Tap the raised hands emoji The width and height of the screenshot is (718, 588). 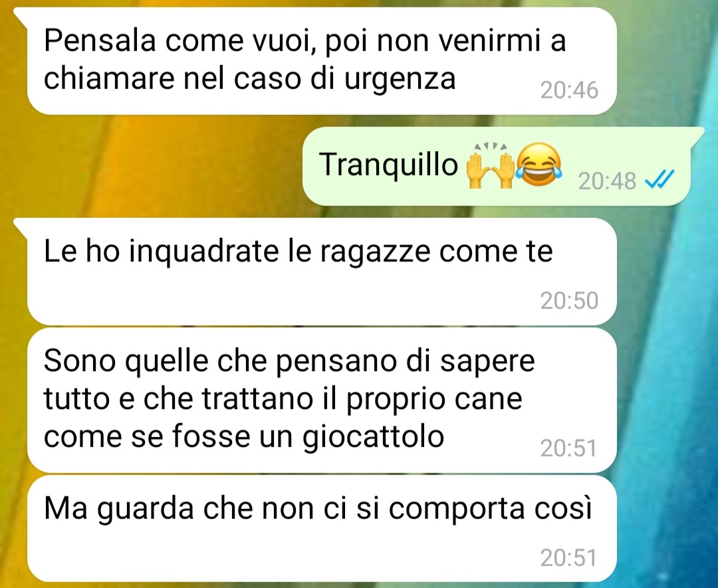(489, 165)
